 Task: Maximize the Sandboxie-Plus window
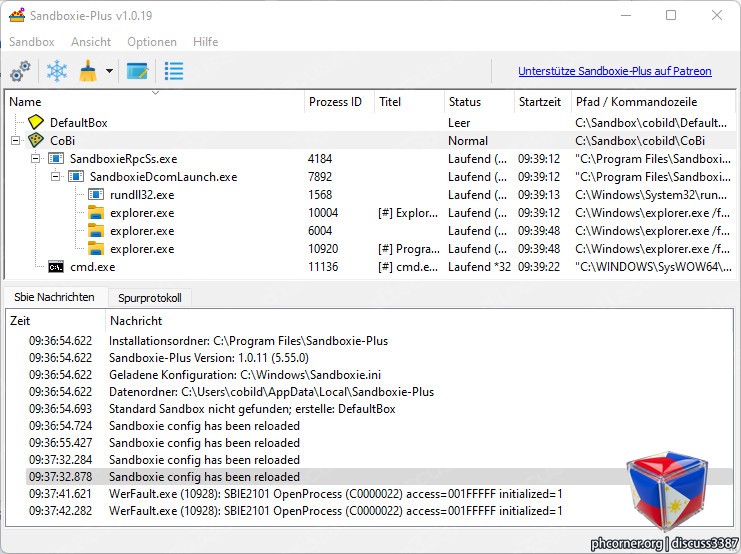pyautogui.click(x=671, y=15)
